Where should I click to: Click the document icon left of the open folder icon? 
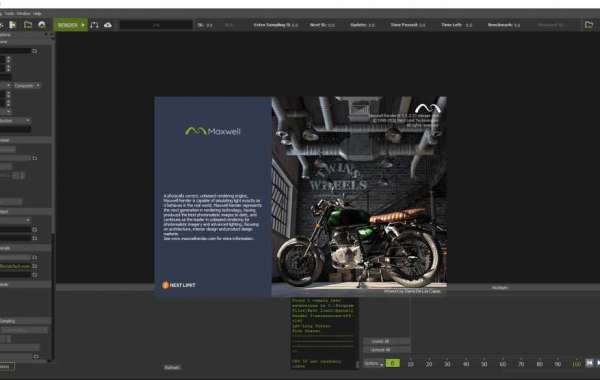13,25
